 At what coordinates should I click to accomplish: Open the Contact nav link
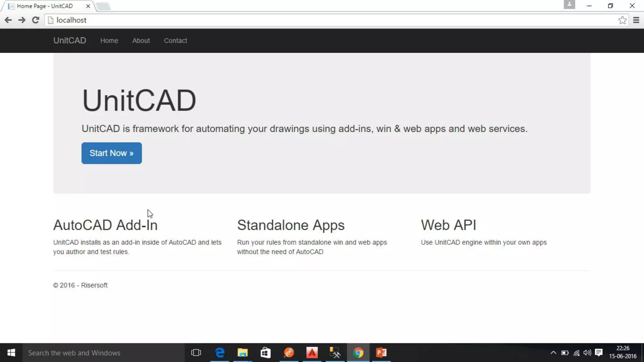point(175,41)
